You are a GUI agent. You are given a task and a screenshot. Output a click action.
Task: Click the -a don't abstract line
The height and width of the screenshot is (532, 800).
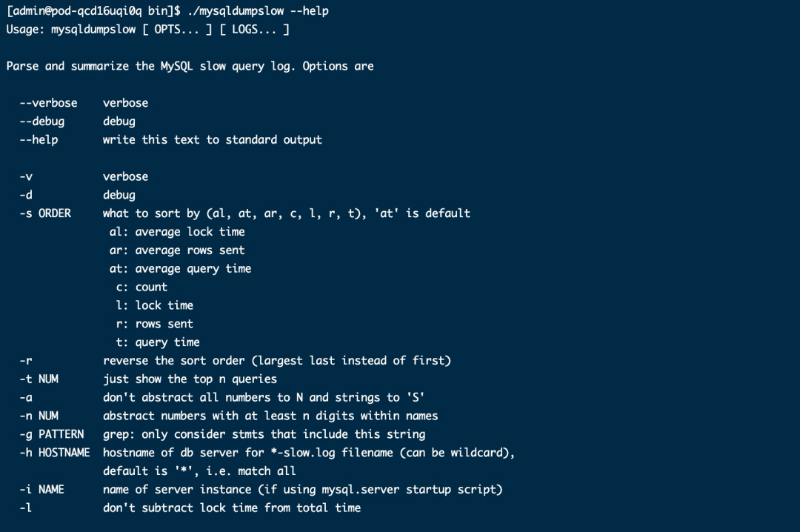[222, 397]
